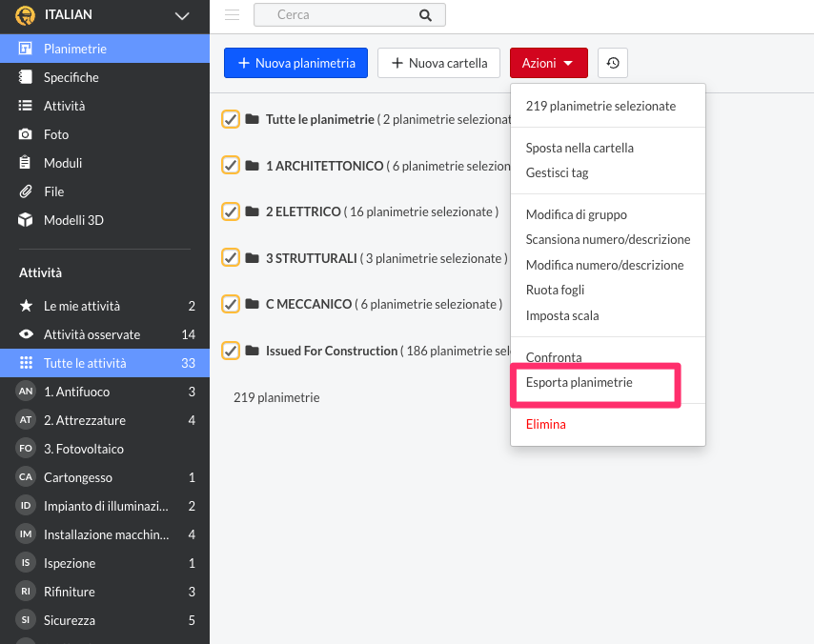Select the red Elimina option

pos(545,424)
